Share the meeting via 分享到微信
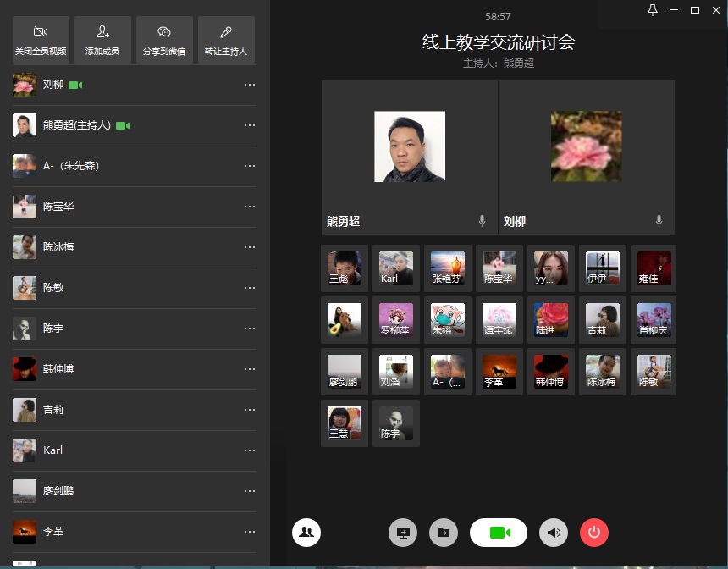 tap(164, 40)
